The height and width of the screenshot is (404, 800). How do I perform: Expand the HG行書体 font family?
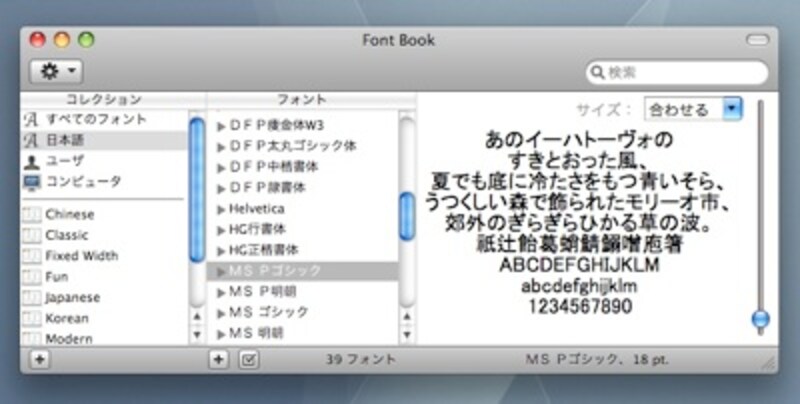[221, 230]
